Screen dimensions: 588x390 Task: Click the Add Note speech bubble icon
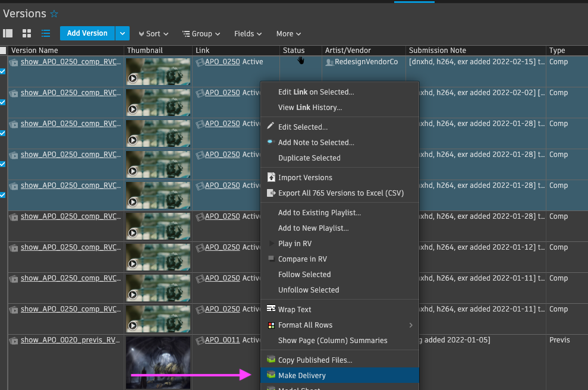click(271, 141)
